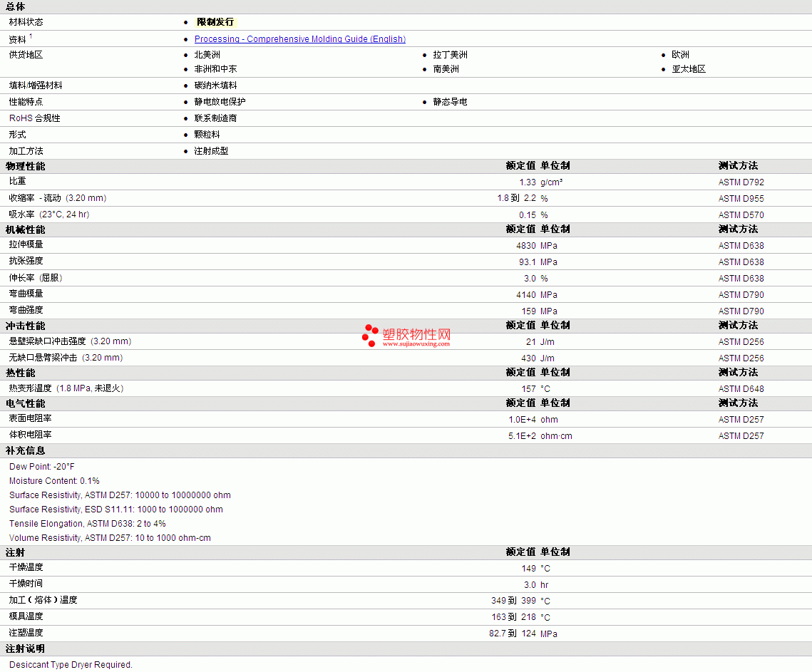The image size is (812, 672).
Task: Open the Processing Comprehensive Molding Guide link
Action: 300,38
